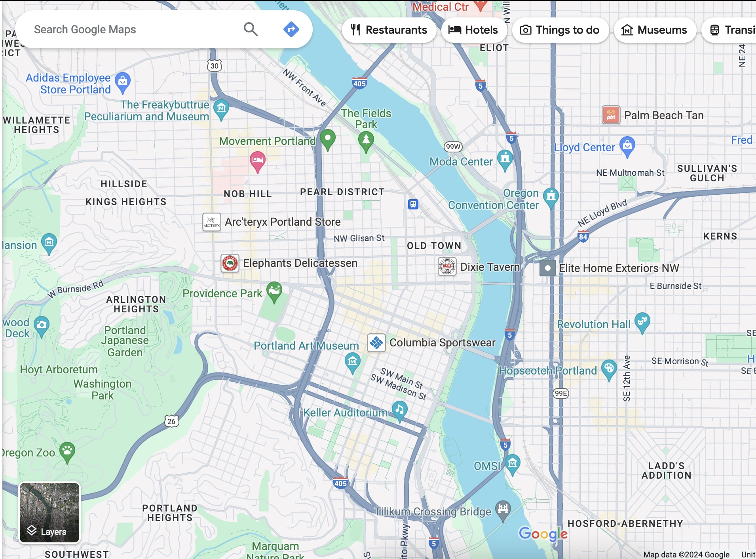Screen dimensions: 756x559
Task: Click the Oregon Convention Center pin
Action: click(x=551, y=198)
